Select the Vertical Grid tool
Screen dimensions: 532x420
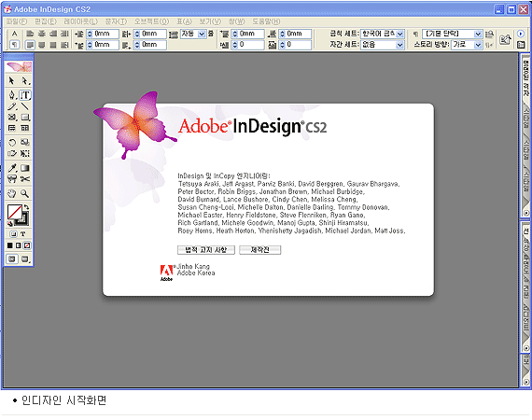[x=25, y=128]
